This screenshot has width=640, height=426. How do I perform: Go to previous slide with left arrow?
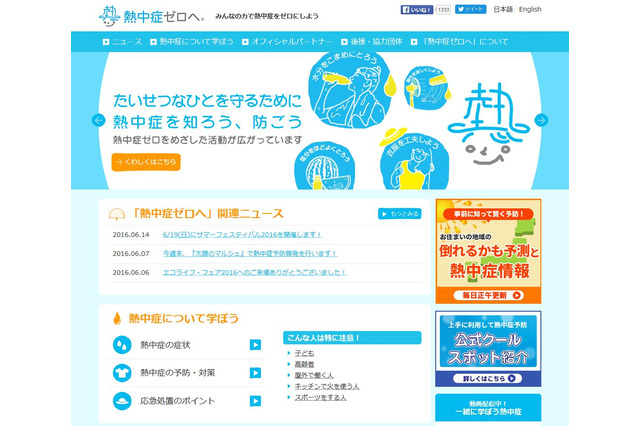click(98, 120)
